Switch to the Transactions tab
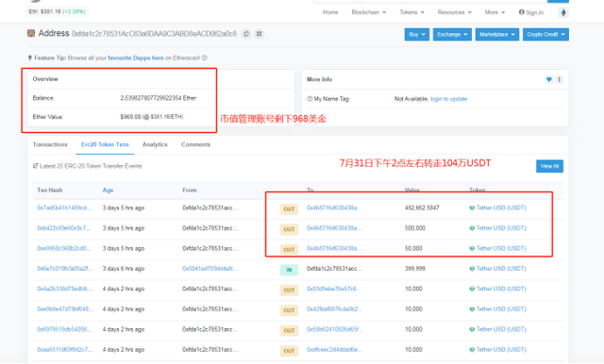Screen dimensions: 604x364 pyautogui.click(x=50, y=144)
